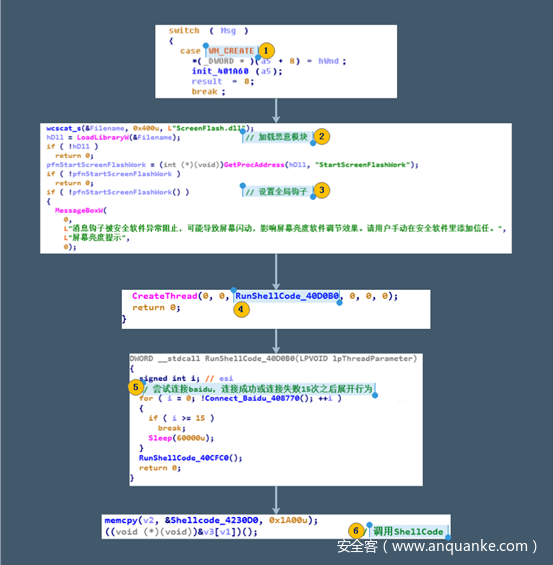Click the "switch" keyword
Viewport: 553px width, 565px height.
[184, 31]
